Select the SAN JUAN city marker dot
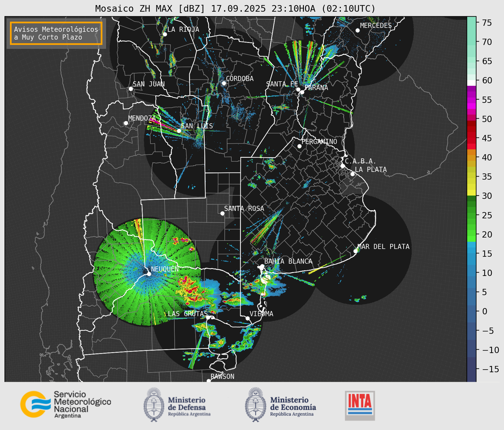The image size is (504, 430). 131,89
